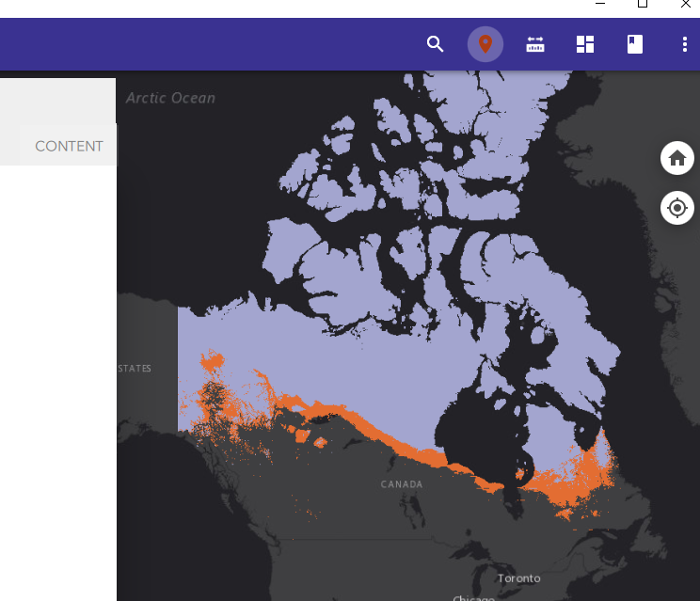
Task: Open the measure distance tool
Action: point(535,44)
